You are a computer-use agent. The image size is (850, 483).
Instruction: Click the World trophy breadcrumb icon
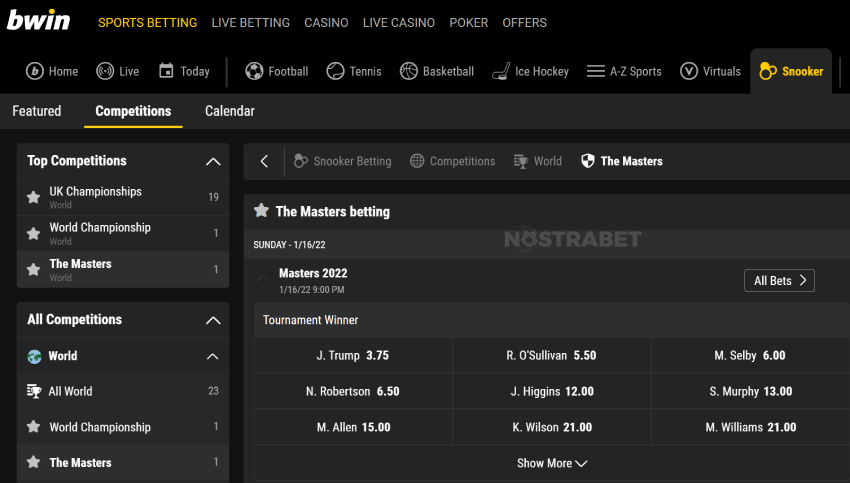click(x=520, y=161)
